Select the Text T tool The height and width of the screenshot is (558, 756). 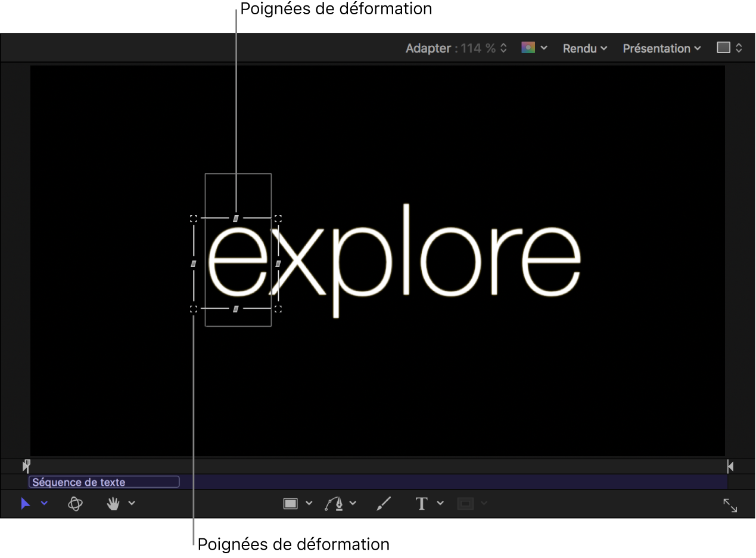pos(422,504)
